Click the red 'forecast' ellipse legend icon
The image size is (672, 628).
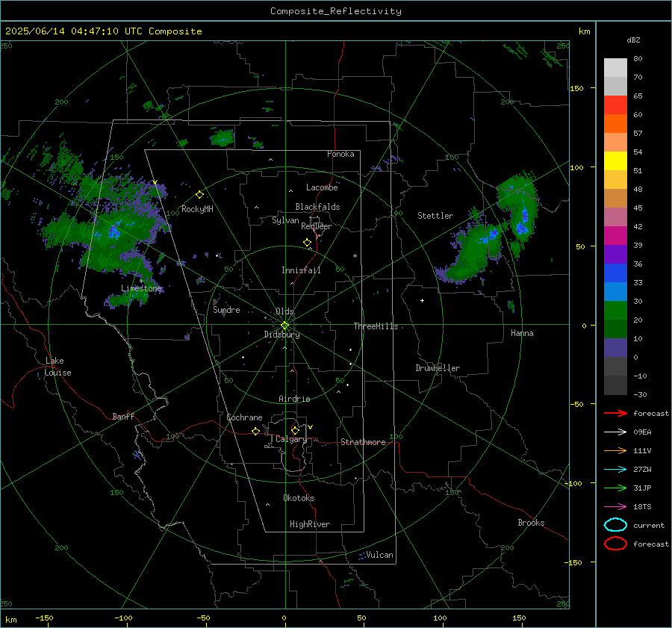click(615, 544)
